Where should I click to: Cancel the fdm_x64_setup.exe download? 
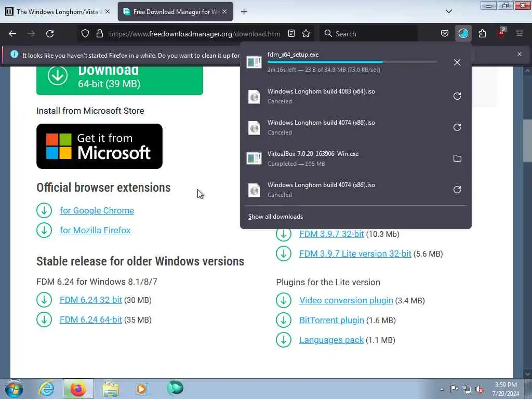click(457, 62)
